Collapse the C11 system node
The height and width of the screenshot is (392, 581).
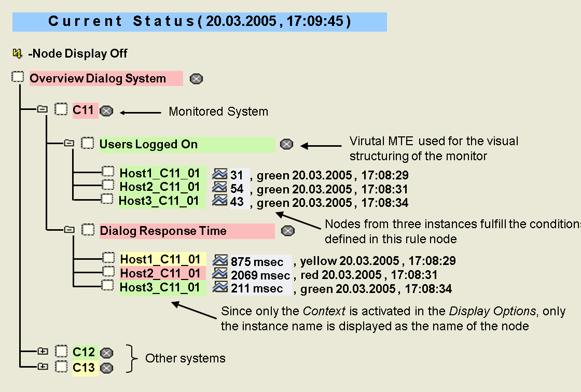(43, 109)
